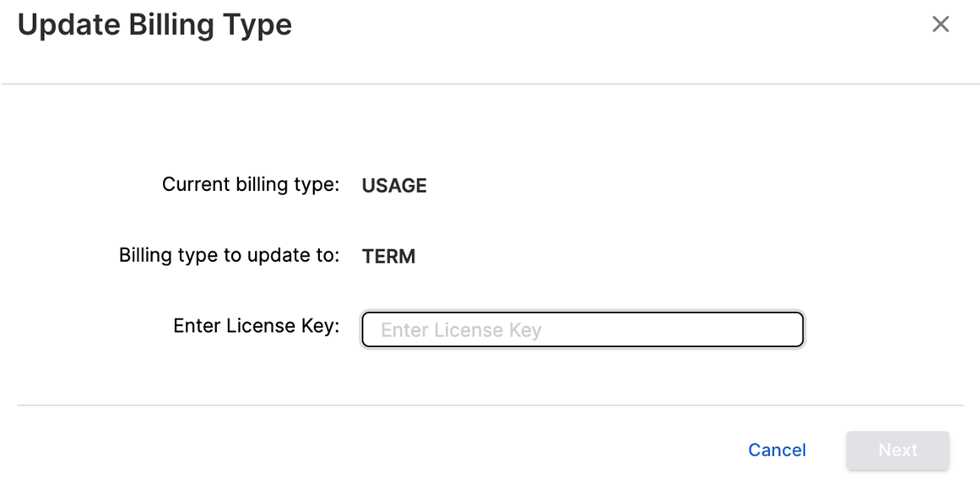
Task: Close the Update Billing Type dialog
Action: (x=940, y=24)
